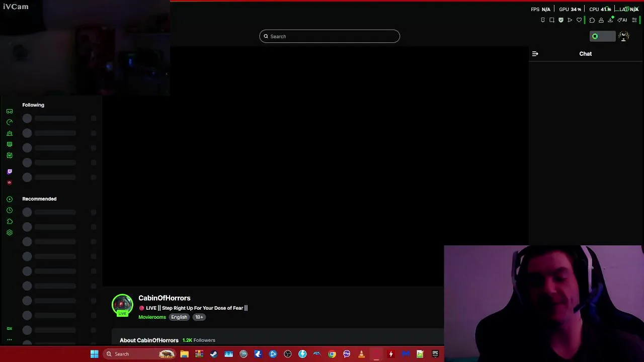Click the Recommended section heading
Image resolution: width=644 pixels, height=362 pixels.
[39, 199]
